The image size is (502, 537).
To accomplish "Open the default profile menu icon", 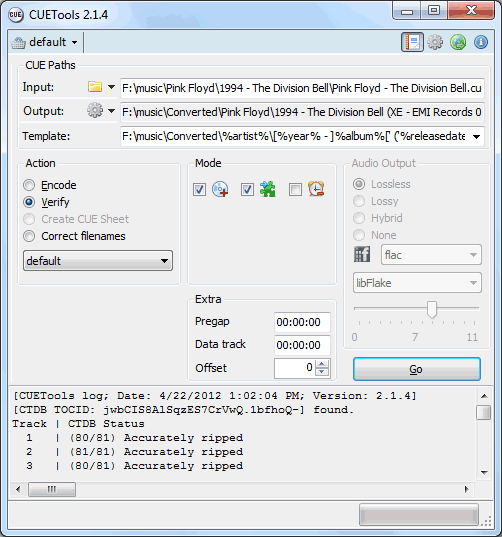I will [18, 43].
